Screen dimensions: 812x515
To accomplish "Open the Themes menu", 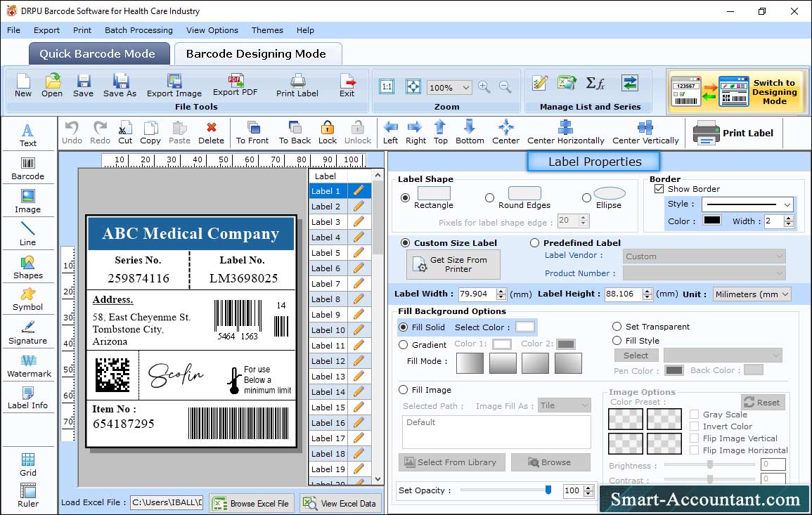I will point(267,30).
